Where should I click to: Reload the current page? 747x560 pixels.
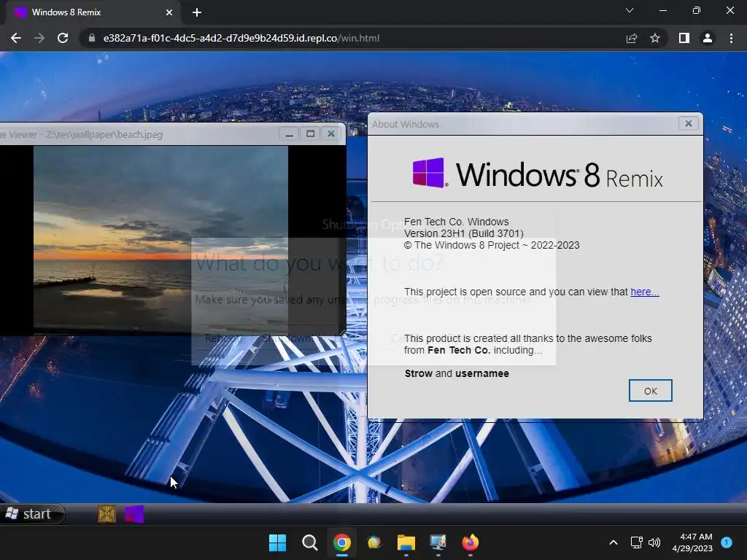click(63, 38)
